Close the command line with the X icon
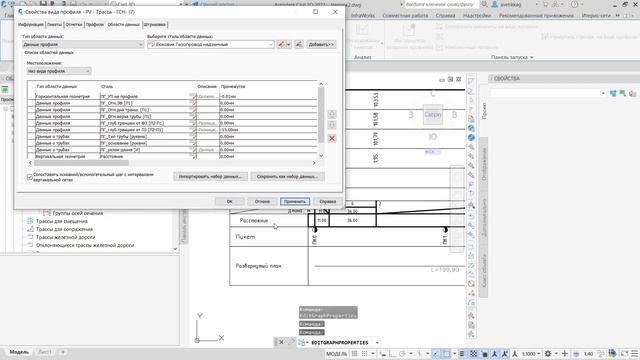Image resolution: width=640 pixels, height=360 pixels. pyautogui.click(x=281, y=342)
